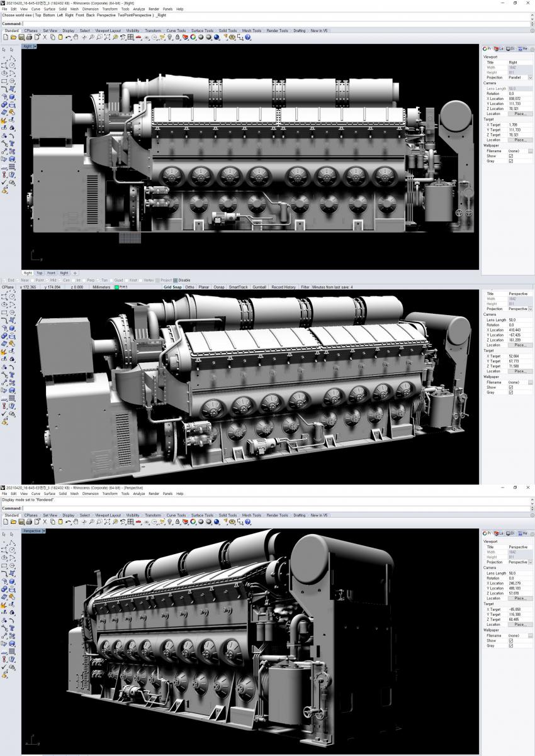The height and width of the screenshot is (756, 535).
Task: Open Layers panel tab icon above the Right viewport properties
Action: (x=497, y=48)
